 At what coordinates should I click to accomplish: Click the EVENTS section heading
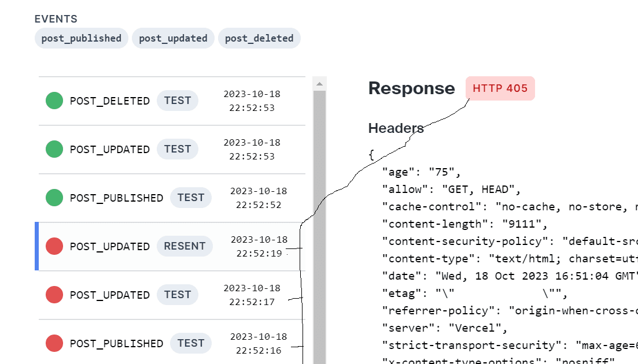click(56, 18)
